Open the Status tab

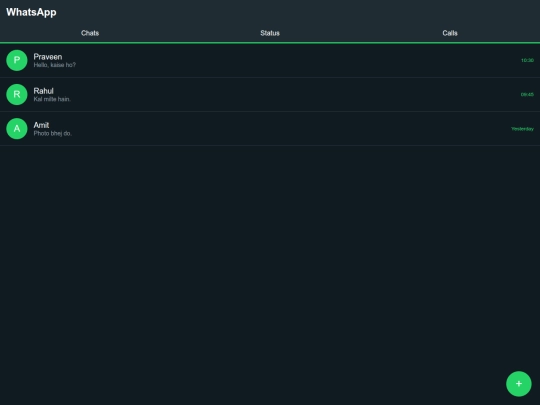tap(270, 33)
